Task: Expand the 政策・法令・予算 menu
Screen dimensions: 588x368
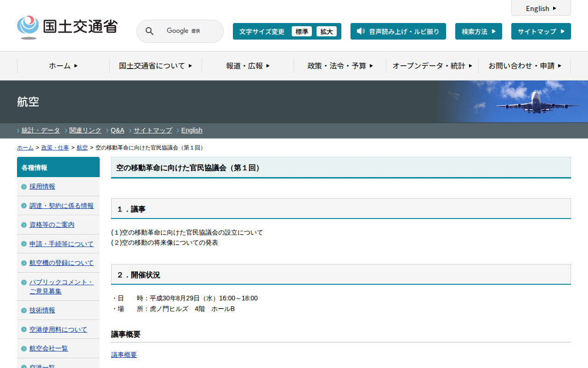Action: (x=340, y=66)
